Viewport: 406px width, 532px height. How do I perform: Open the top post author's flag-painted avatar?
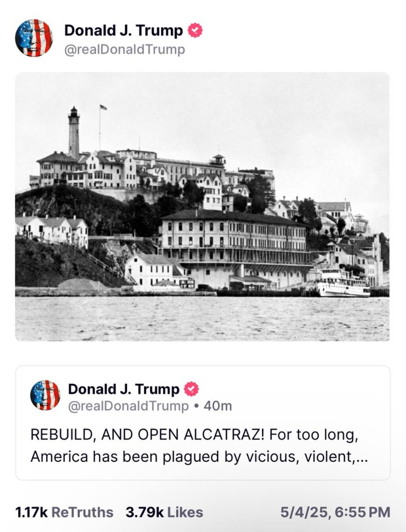click(x=34, y=38)
